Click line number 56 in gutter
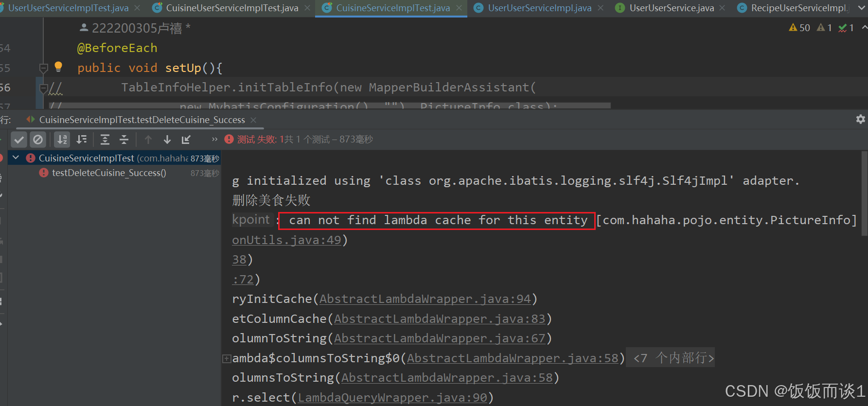The height and width of the screenshot is (406, 868). (5, 88)
